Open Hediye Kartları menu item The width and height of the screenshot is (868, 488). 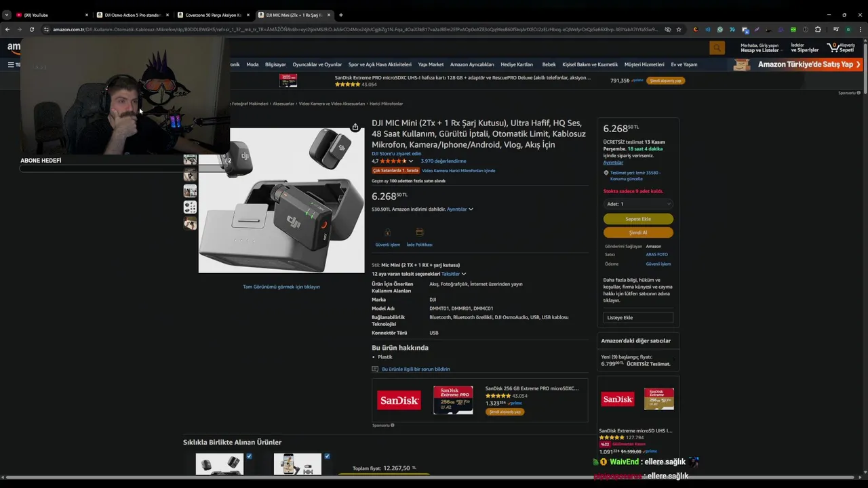point(517,64)
